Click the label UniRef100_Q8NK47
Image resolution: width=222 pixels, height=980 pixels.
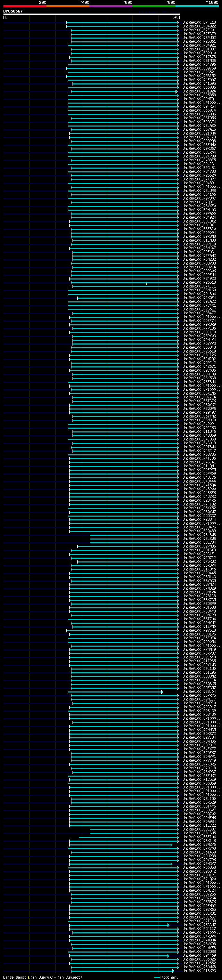click(x=199, y=248)
